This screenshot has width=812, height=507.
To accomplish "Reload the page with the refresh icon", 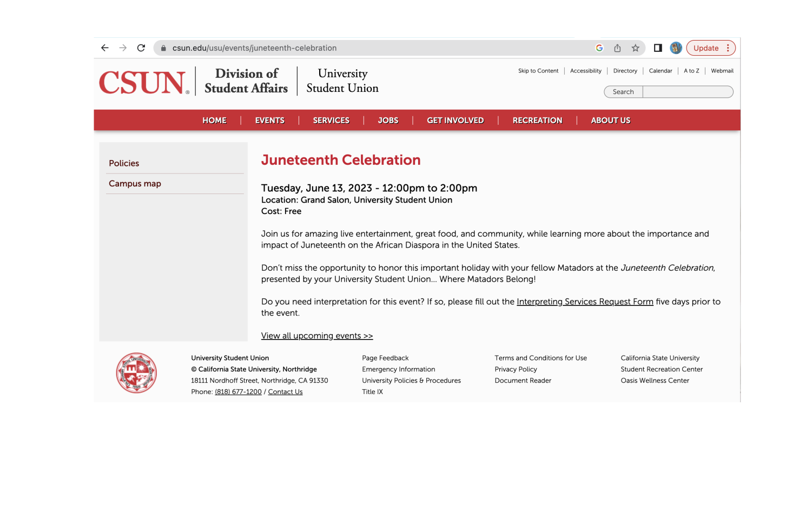I will click(141, 48).
